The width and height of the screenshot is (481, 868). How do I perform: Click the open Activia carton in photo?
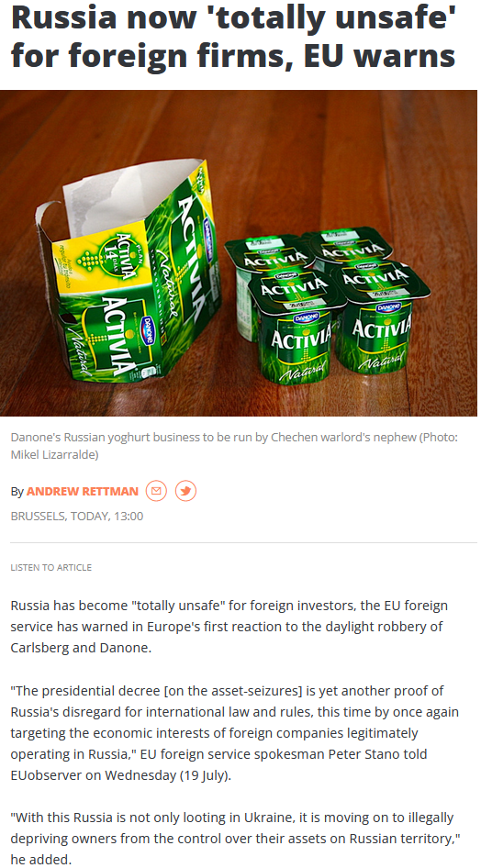pyautogui.click(x=128, y=272)
